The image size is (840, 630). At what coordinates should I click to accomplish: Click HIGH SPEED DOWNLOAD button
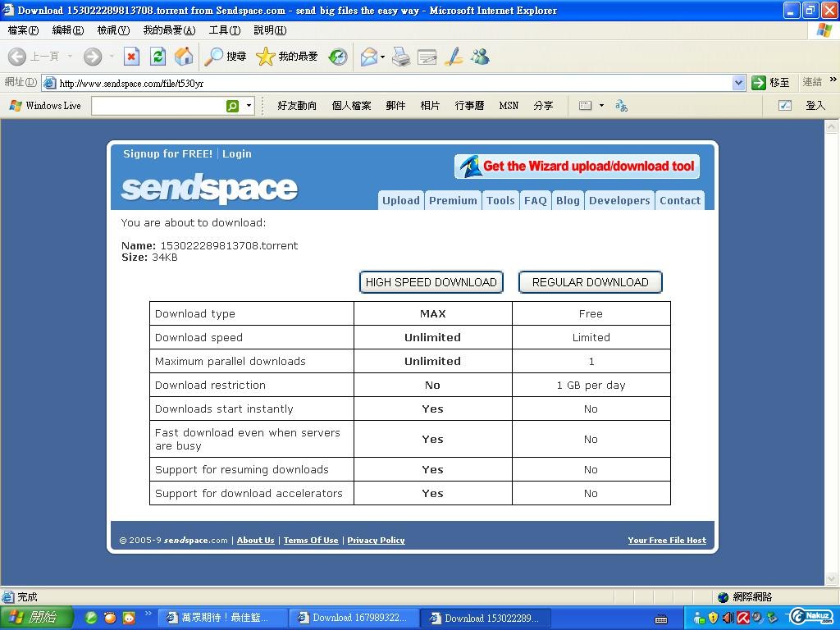tap(431, 282)
